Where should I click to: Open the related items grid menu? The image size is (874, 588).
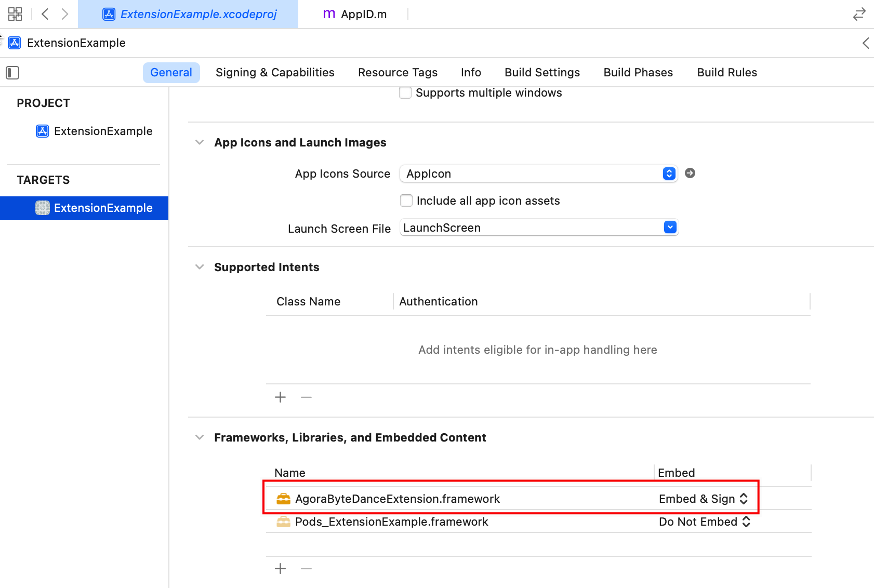pyautogui.click(x=15, y=14)
